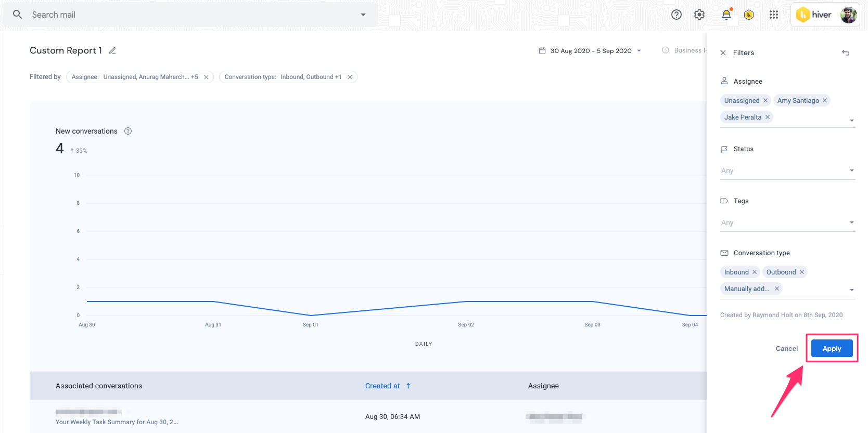Screen dimensions: 868x433
Task: Open Your Weekly Task Summary conversation
Action: 117,422
